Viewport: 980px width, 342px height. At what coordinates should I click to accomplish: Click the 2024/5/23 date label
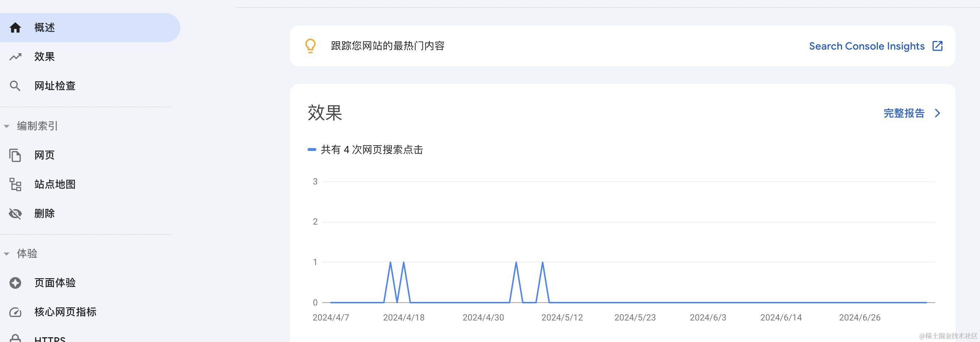635,318
